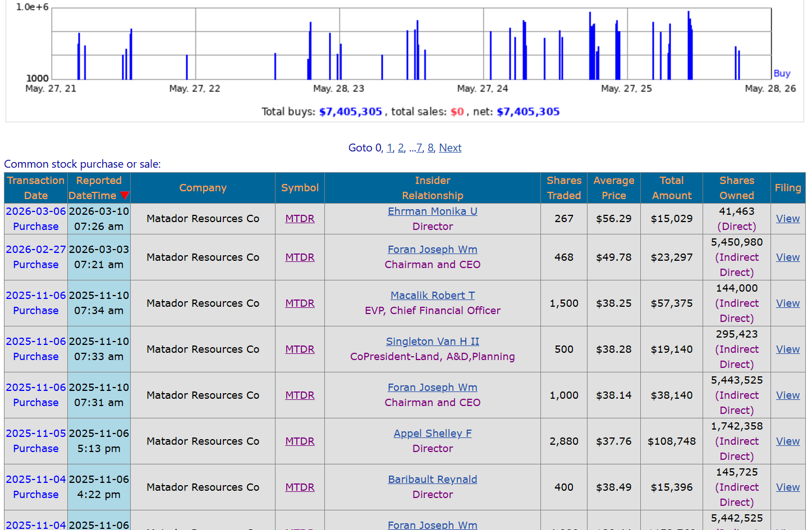Open Foran Joseph Wm link in $38,140 row

coord(433,387)
